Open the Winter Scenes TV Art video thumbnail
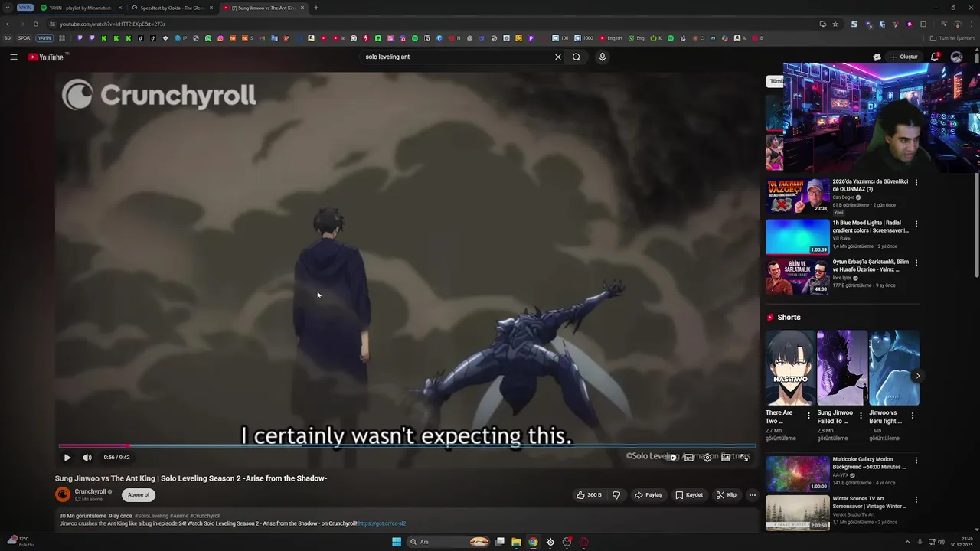The height and width of the screenshot is (551, 980). tap(798, 513)
